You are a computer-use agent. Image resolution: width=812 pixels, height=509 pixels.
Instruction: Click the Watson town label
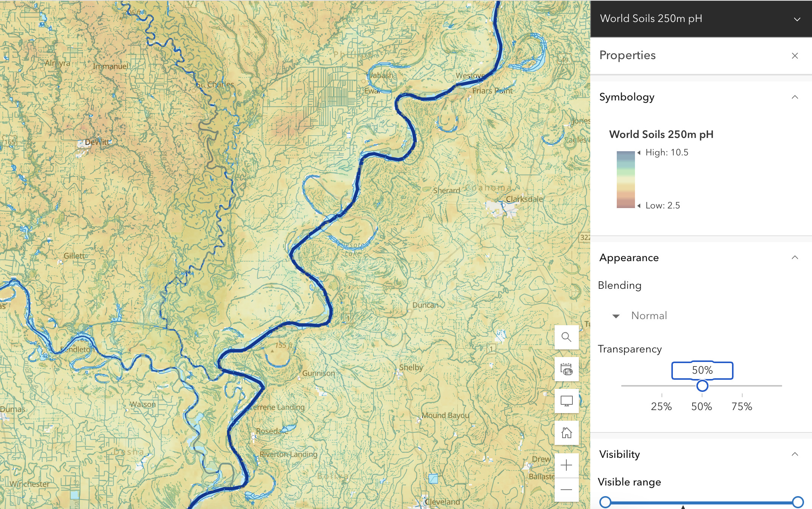click(143, 404)
